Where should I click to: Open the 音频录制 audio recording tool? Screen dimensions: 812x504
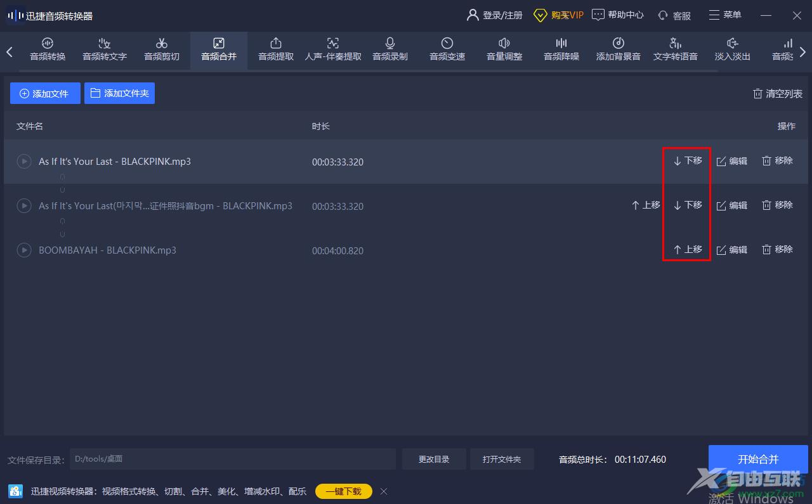(x=390, y=49)
